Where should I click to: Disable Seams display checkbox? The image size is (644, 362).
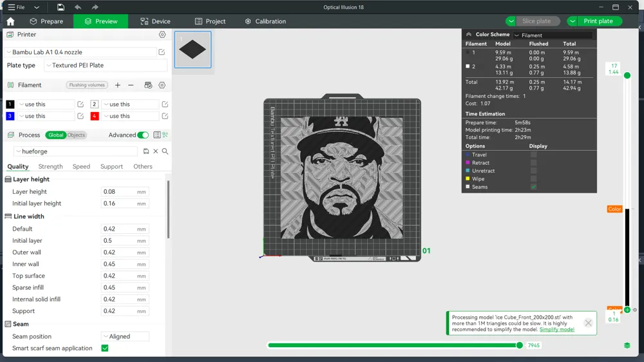pyautogui.click(x=533, y=187)
